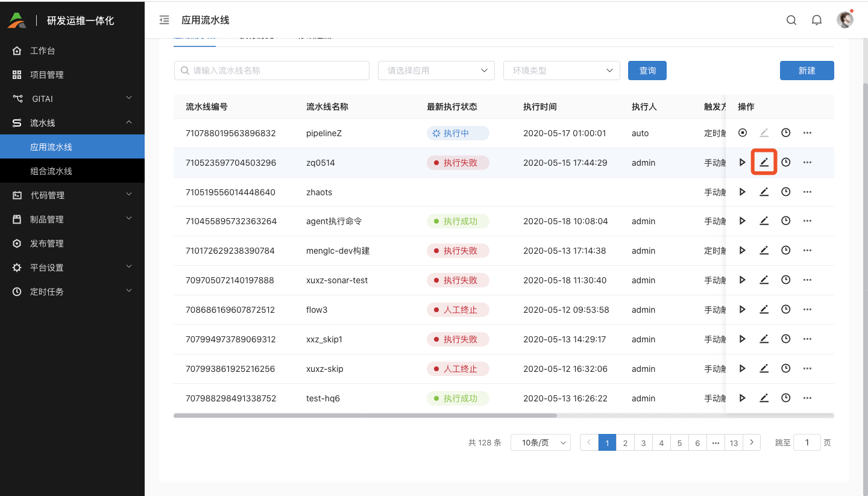
Task: Edit the test-hq6 pipeline
Action: click(x=764, y=398)
